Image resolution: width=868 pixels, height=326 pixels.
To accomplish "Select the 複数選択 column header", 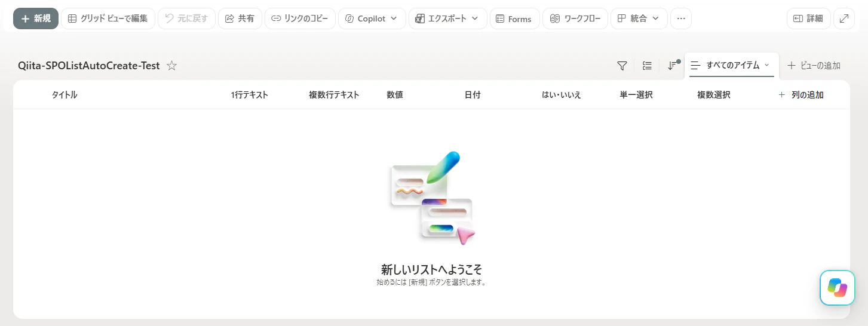I will pos(714,95).
